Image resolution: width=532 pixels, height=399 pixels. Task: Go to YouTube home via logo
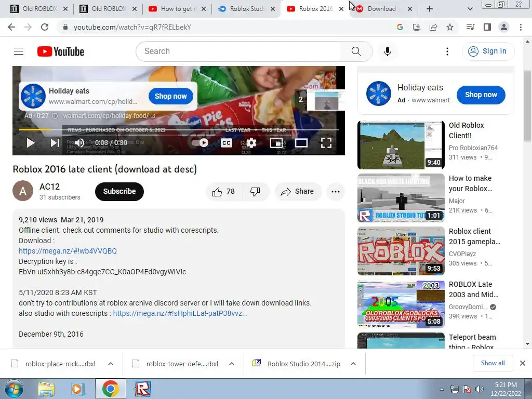61,51
